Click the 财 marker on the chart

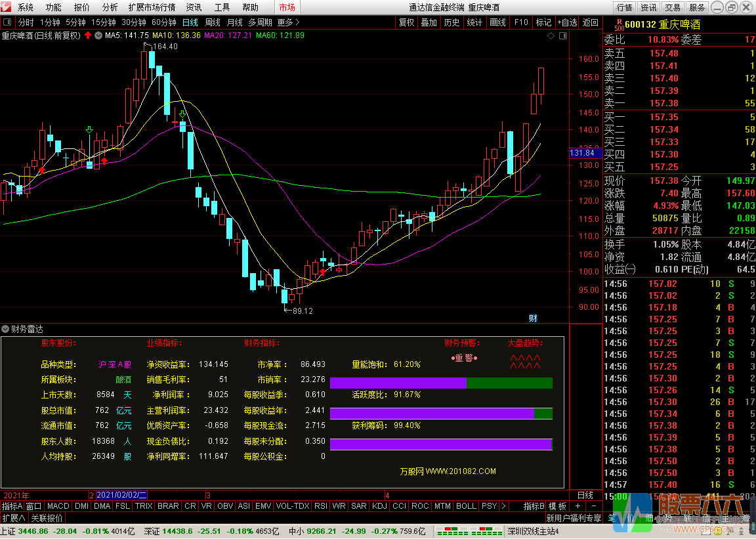(533, 318)
